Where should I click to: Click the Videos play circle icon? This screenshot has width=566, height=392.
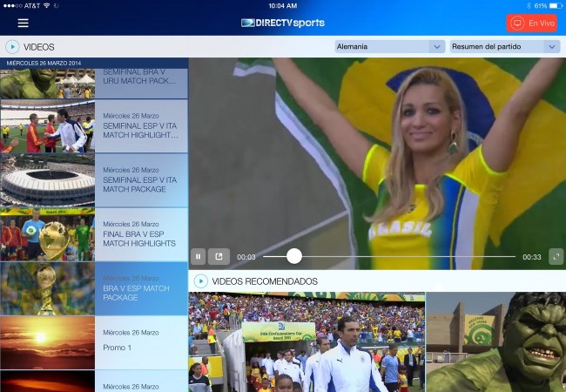pos(12,47)
